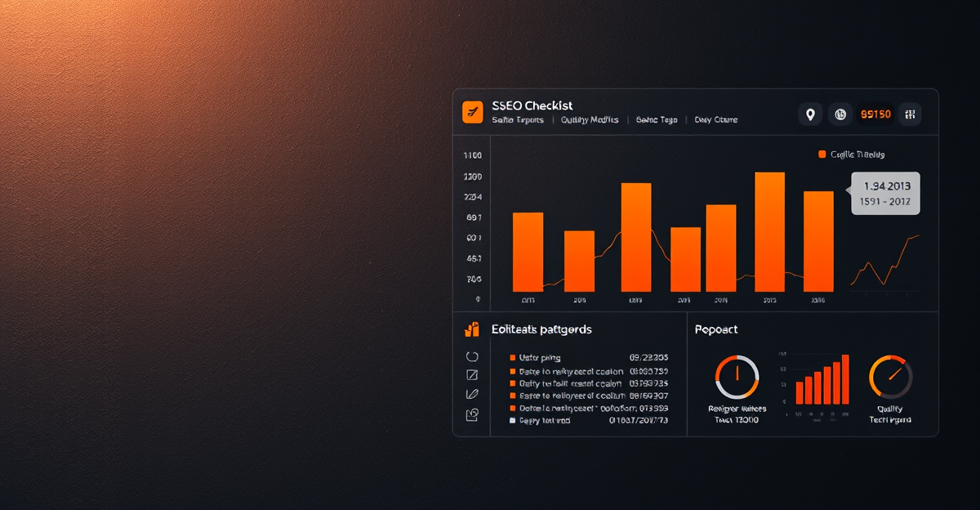Select the pencil icon in sidebar

[x=471, y=394]
